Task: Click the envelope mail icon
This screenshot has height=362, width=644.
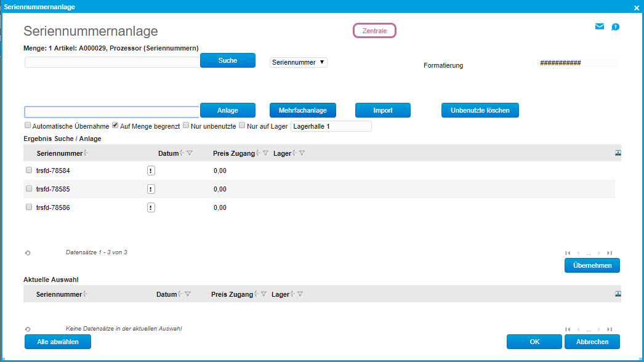Action: point(599,26)
